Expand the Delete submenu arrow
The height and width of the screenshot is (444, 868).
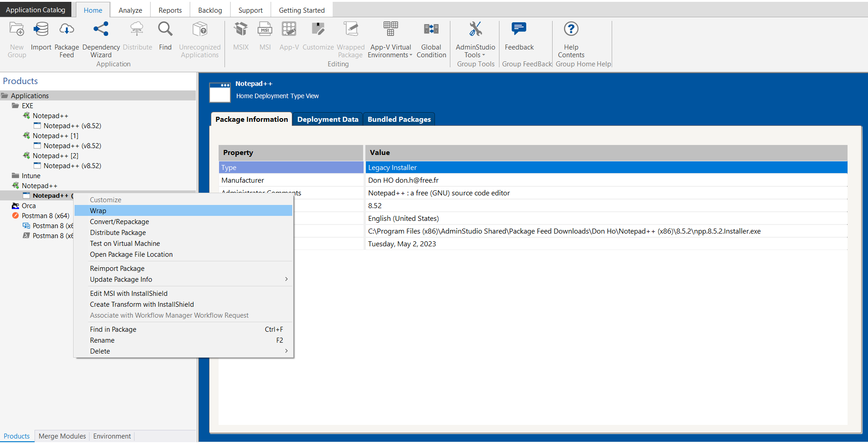[286, 351]
